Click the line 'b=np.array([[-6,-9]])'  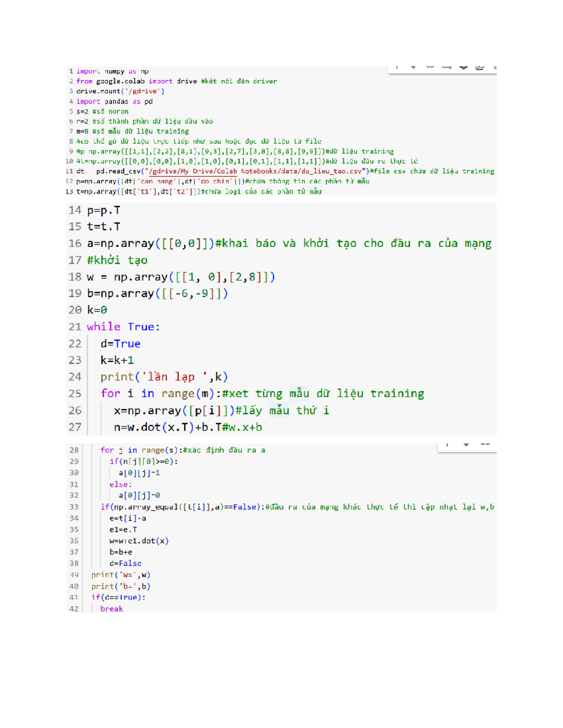pos(158,293)
